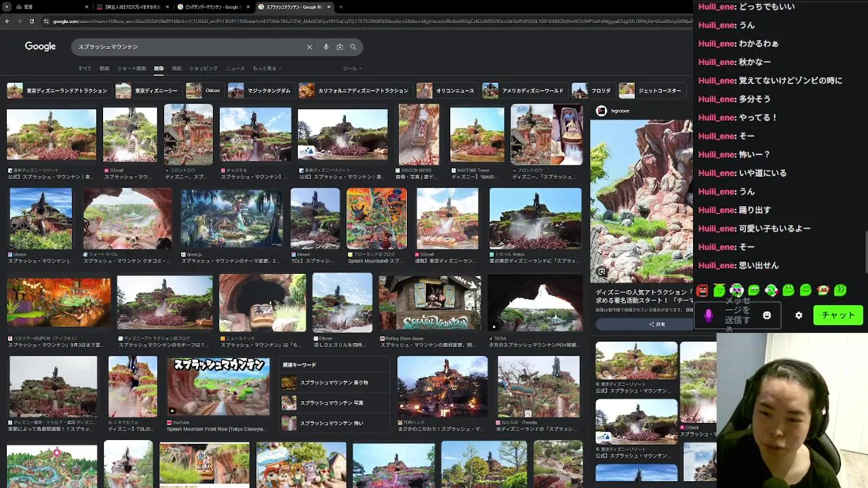Start voice search with the microphone icon
Screen dimensions: 868x488
tap(326, 47)
